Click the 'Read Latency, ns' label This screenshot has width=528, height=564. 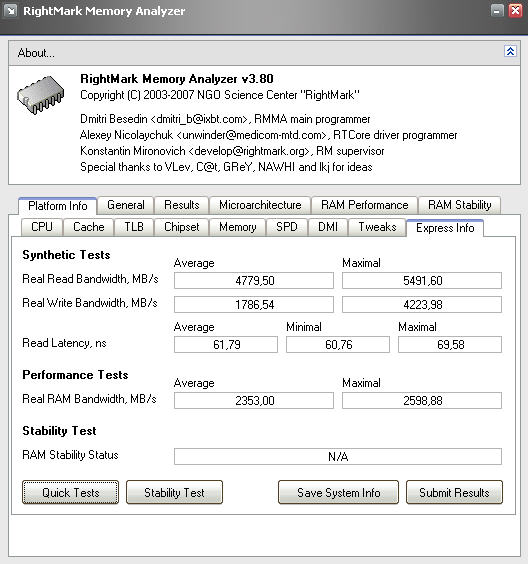pyautogui.click(x=64, y=343)
